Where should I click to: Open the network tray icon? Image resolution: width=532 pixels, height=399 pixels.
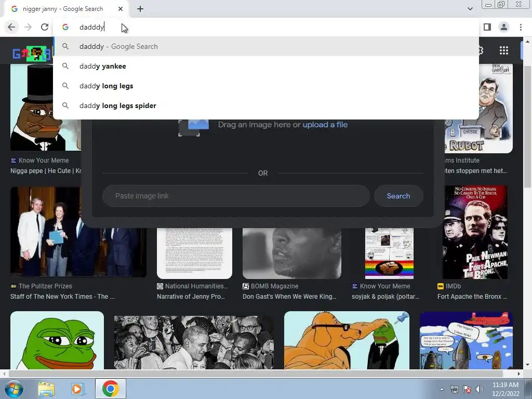pos(454,389)
